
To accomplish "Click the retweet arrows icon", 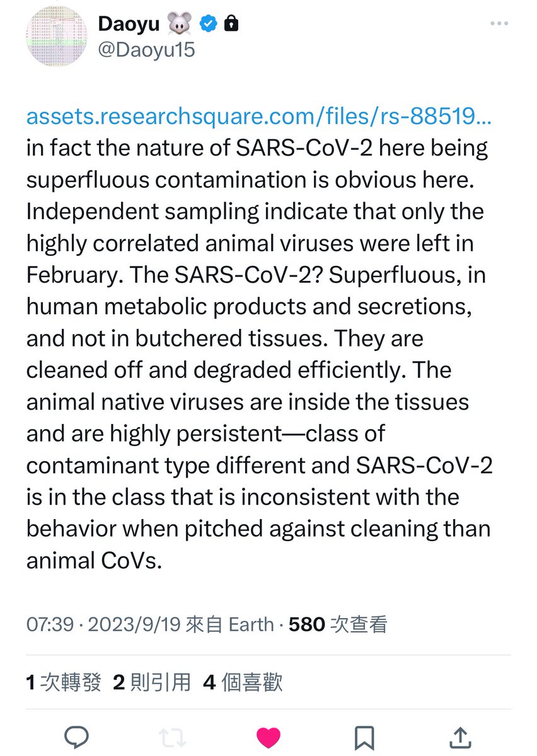I will 172,735.
